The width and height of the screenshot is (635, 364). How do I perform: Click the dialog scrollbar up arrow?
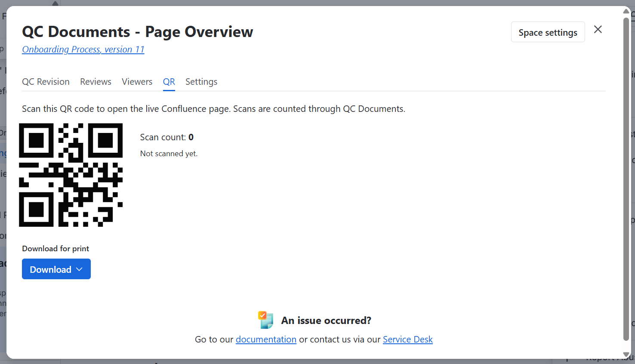pos(626,12)
